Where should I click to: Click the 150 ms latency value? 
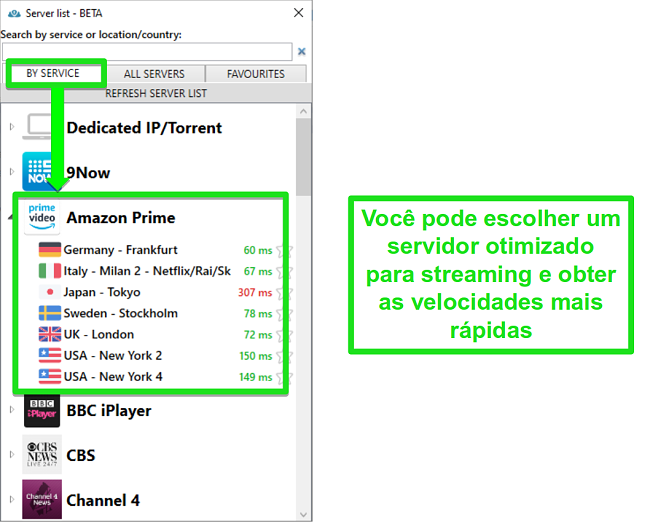point(256,356)
